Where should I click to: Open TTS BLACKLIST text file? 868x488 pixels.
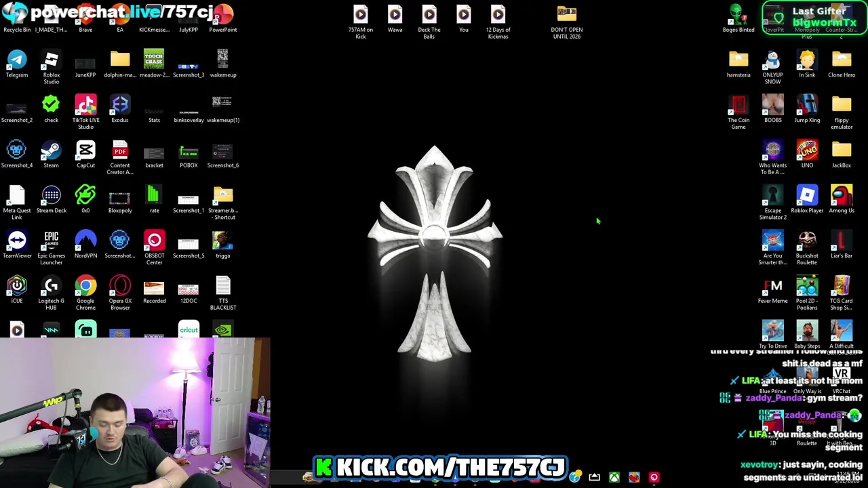tap(223, 293)
